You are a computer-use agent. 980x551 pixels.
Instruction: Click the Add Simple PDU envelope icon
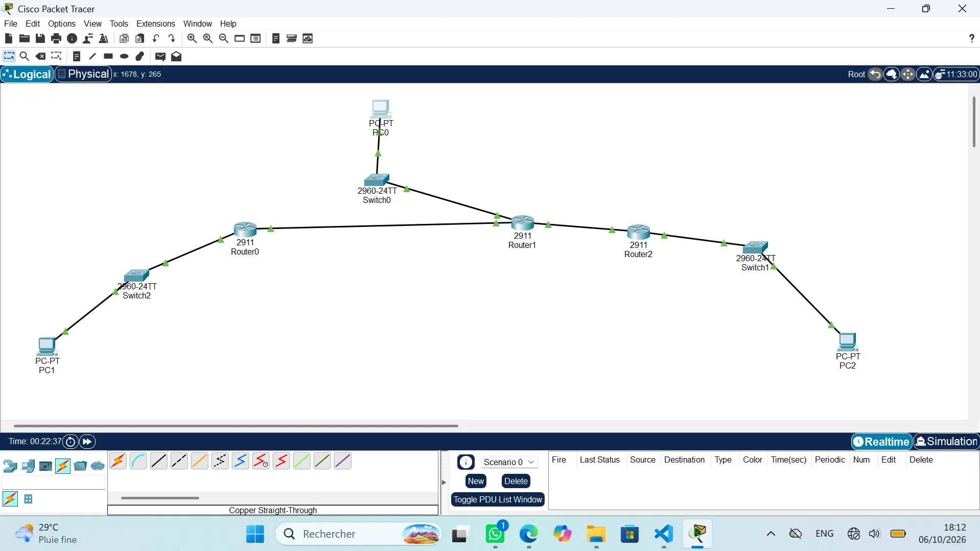pos(160,56)
